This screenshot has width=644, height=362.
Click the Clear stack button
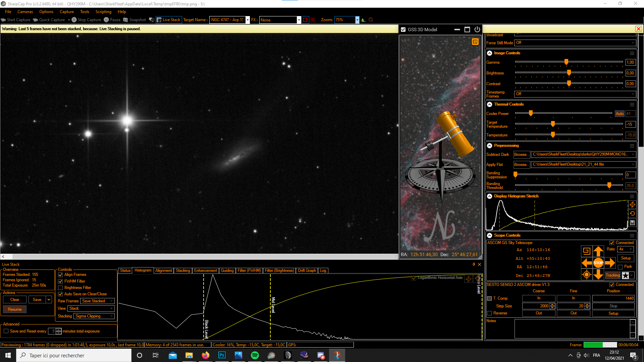15,300
